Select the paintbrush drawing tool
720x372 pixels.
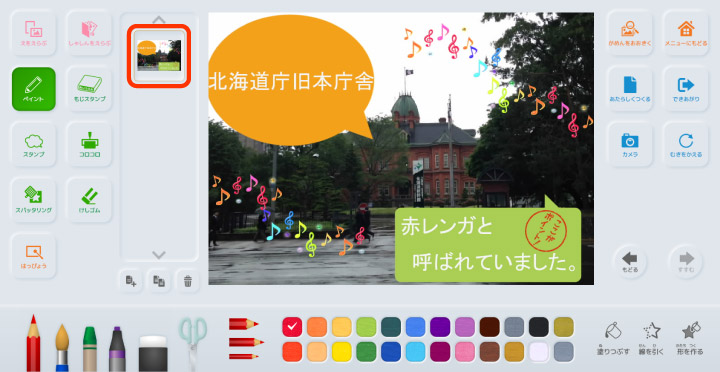(62, 348)
